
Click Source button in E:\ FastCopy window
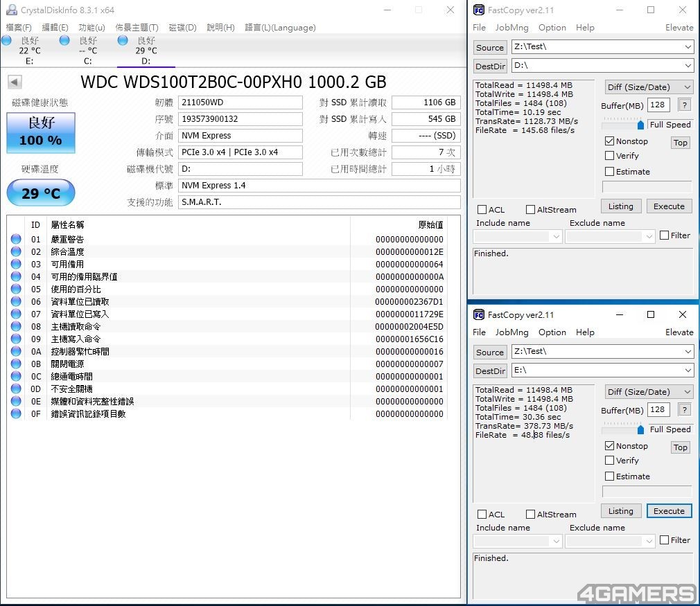(490, 352)
